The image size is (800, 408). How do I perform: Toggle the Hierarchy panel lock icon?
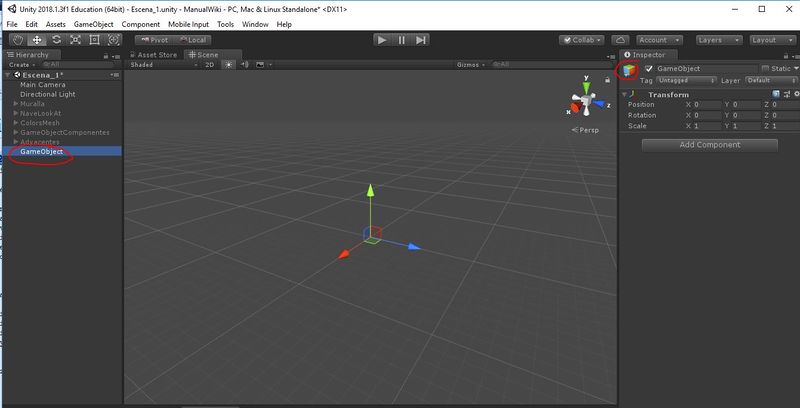tap(106, 56)
